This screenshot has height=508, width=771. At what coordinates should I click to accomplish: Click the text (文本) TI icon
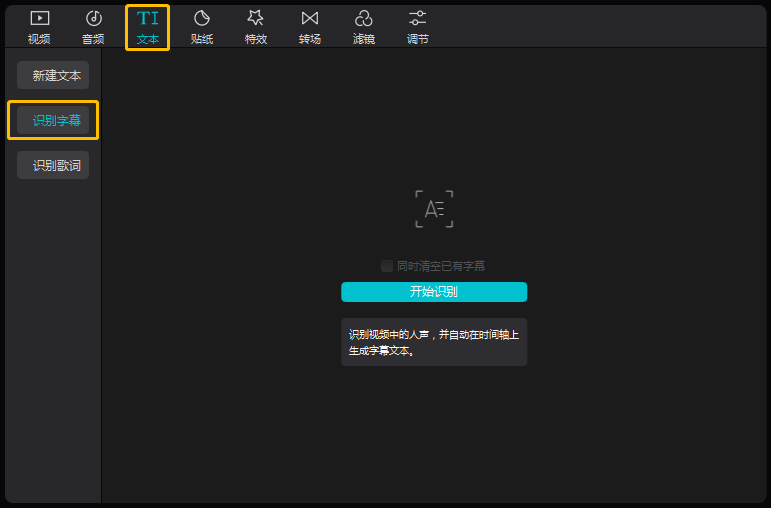click(147, 18)
